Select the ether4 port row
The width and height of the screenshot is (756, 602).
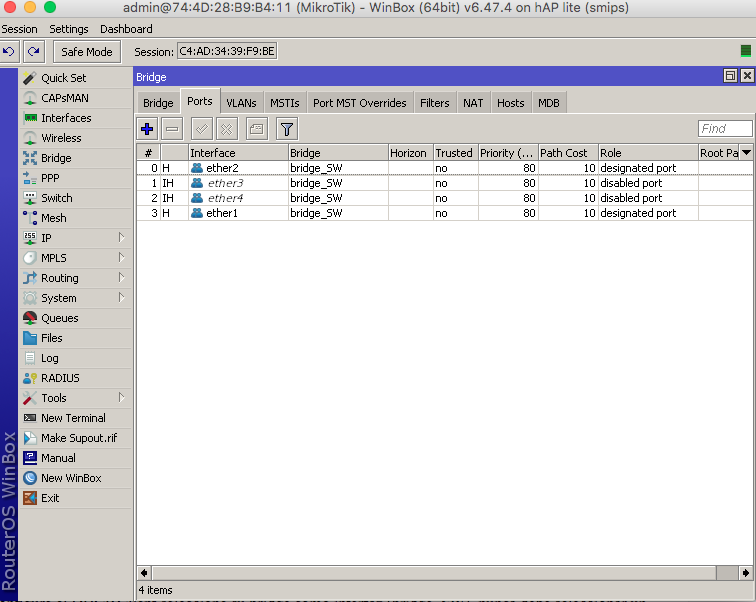pyautogui.click(x=445, y=198)
